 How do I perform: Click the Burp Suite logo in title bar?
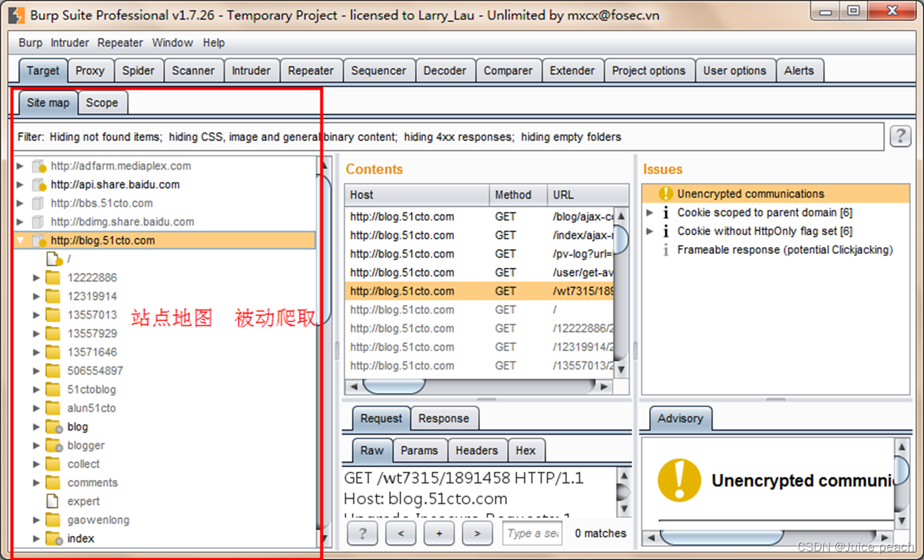coord(17,15)
